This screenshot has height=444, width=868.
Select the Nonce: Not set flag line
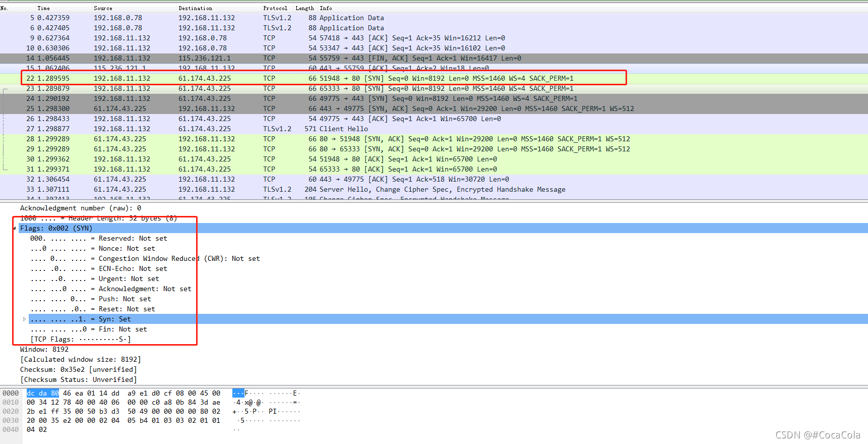(92, 248)
